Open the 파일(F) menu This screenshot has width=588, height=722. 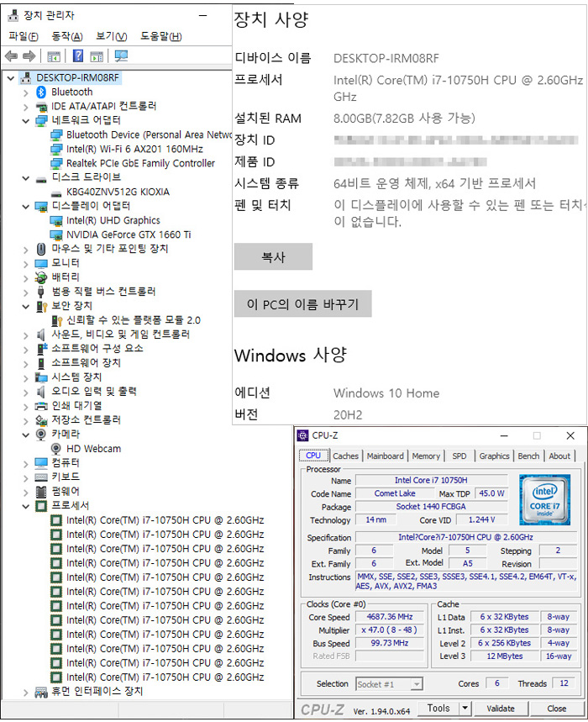click(x=24, y=36)
